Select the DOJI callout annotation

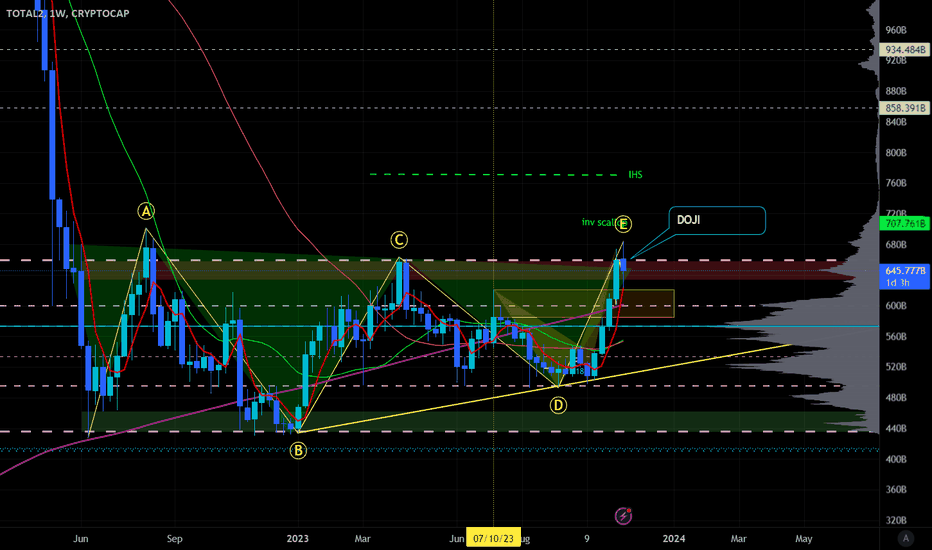point(717,221)
